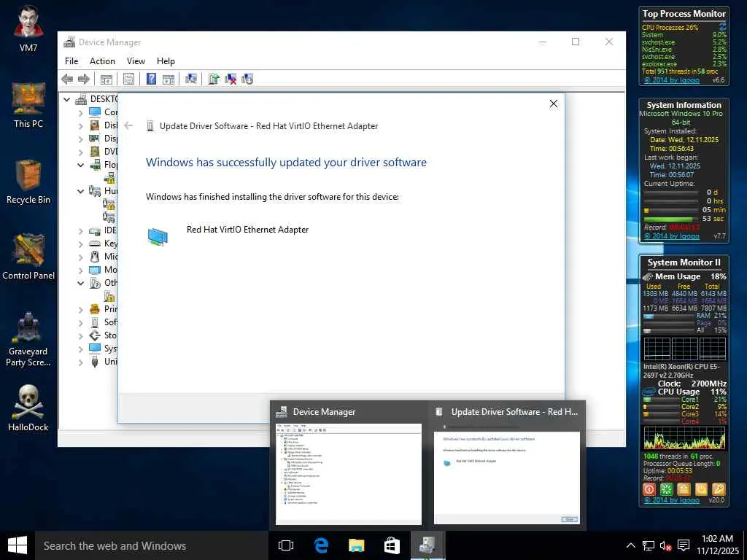
Task: Open the File menu in Device Manager
Action: click(x=71, y=61)
